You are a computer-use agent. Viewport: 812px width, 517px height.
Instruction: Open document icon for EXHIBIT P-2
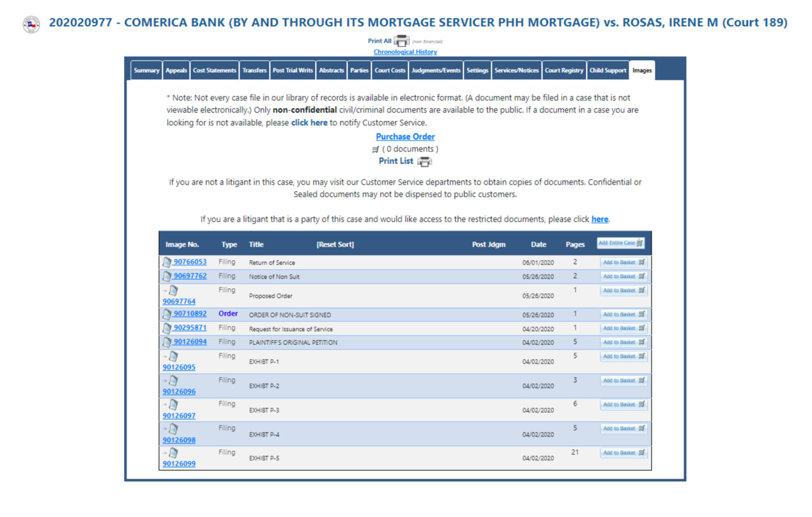coord(173,381)
